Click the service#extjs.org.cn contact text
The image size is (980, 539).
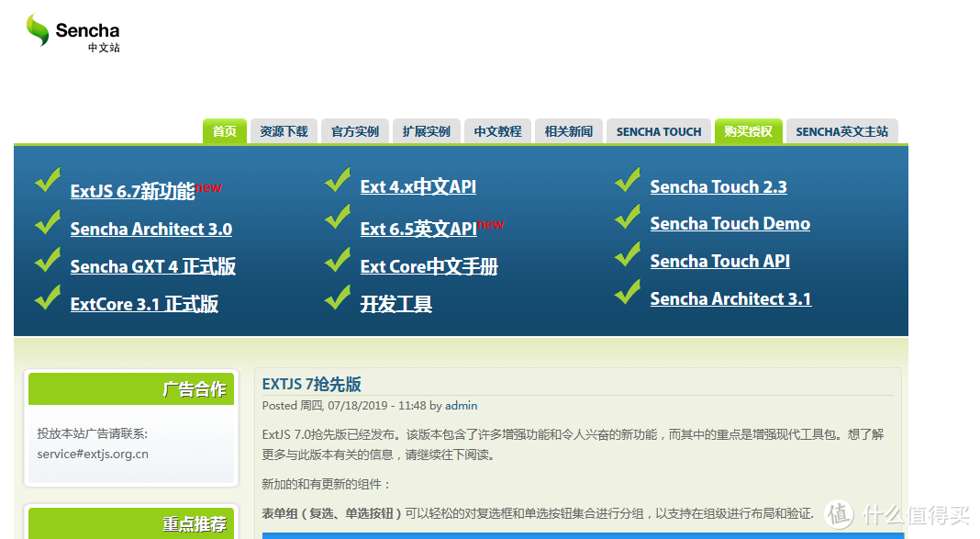pyautogui.click(x=93, y=454)
